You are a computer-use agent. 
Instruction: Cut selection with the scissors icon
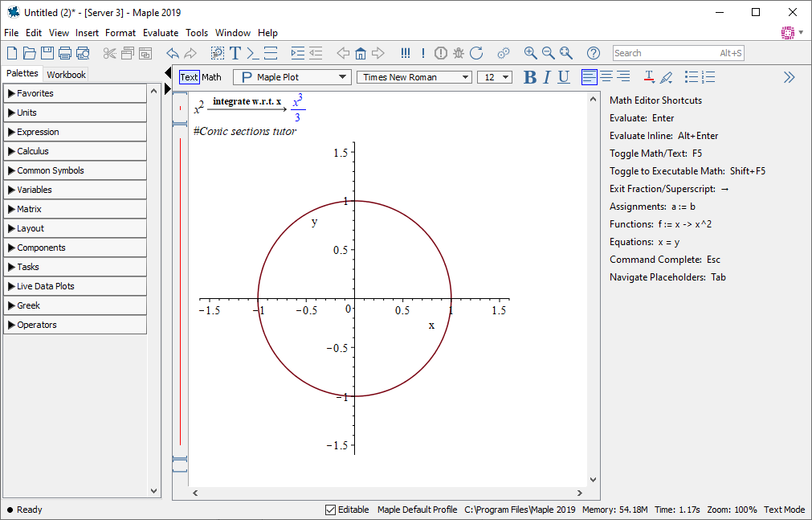point(109,53)
